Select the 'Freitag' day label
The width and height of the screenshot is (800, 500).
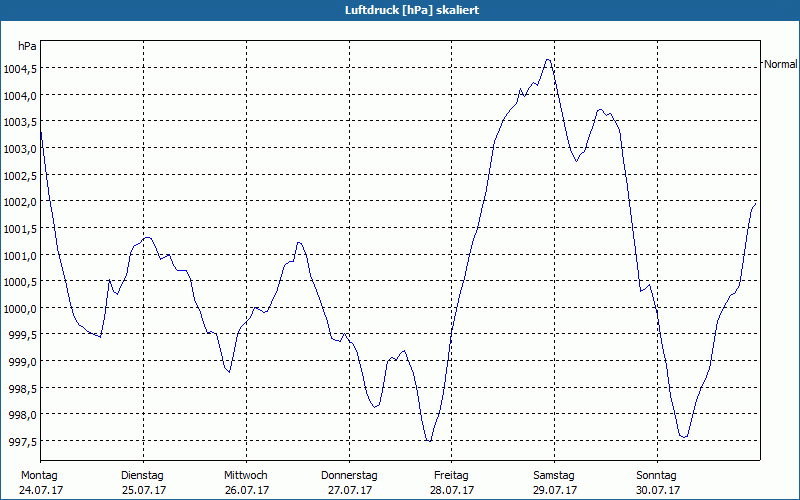[x=451, y=476]
